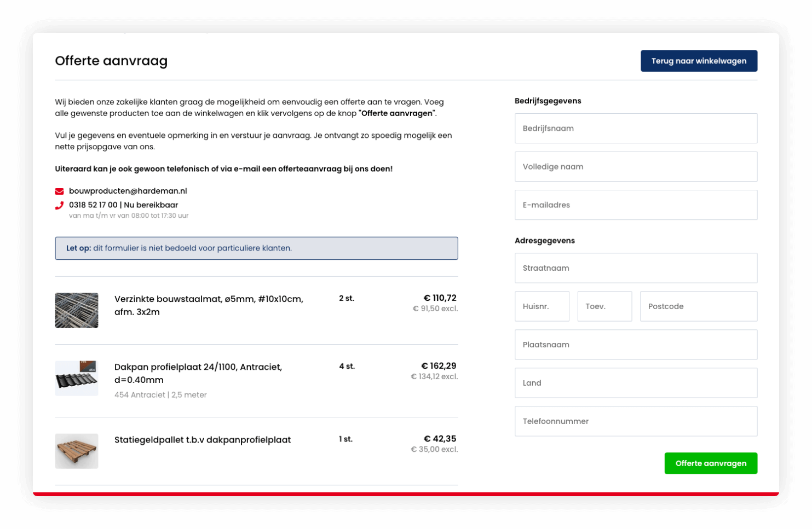Click the Dakpan profielplaat product image

coord(76,377)
